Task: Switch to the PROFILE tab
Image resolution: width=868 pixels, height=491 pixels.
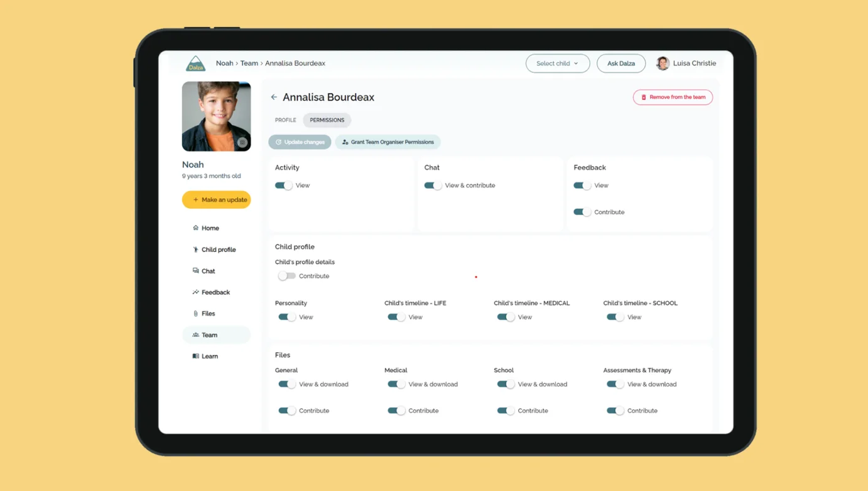Action: coord(285,119)
